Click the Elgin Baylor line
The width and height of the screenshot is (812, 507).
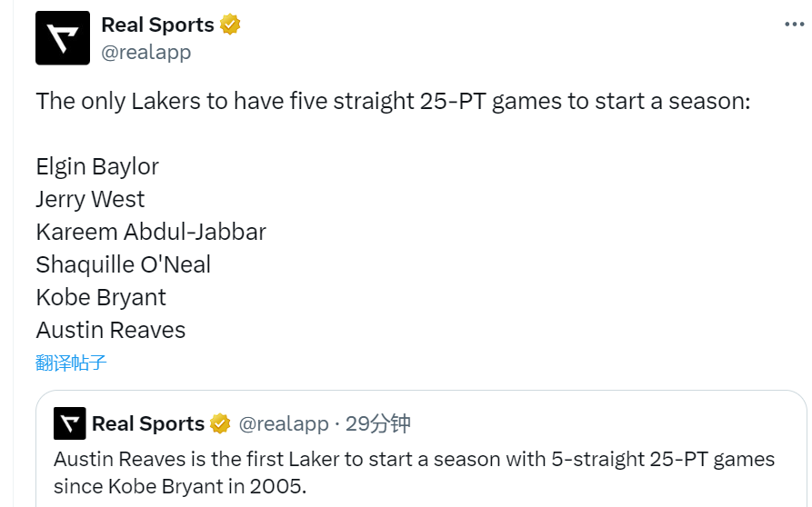click(97, 166)
